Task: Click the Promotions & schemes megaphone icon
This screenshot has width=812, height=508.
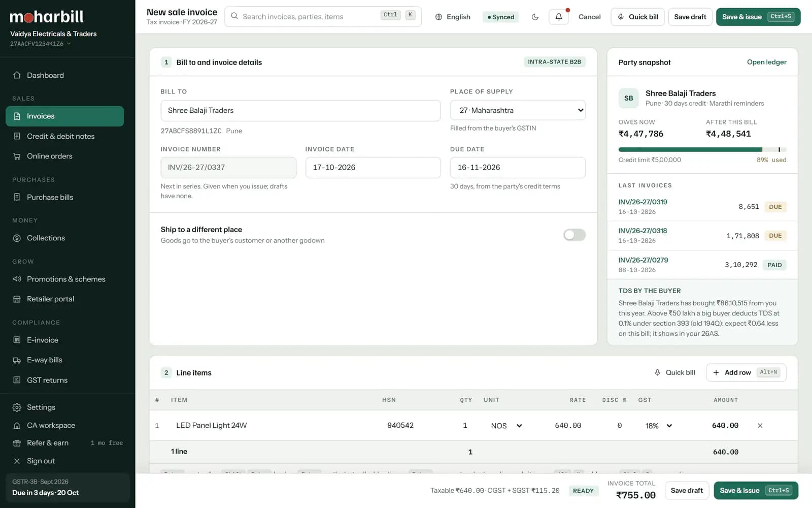Action: pyautogui.click(x=17, y=279)
